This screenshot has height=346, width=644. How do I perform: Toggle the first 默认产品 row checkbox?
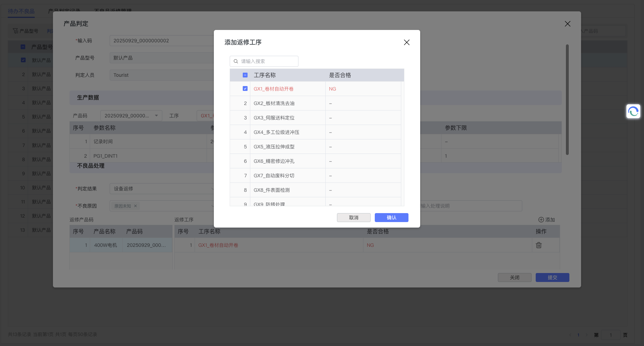[23, 60]
